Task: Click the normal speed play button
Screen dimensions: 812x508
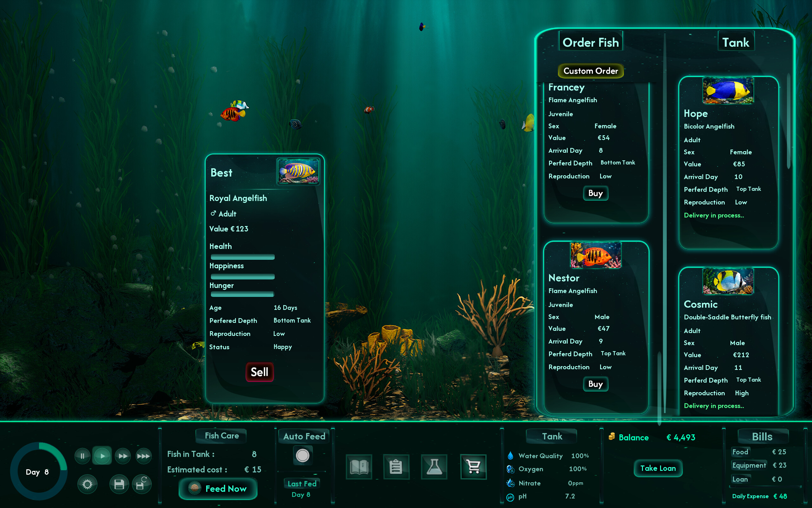Action: (x=102, y=456)
